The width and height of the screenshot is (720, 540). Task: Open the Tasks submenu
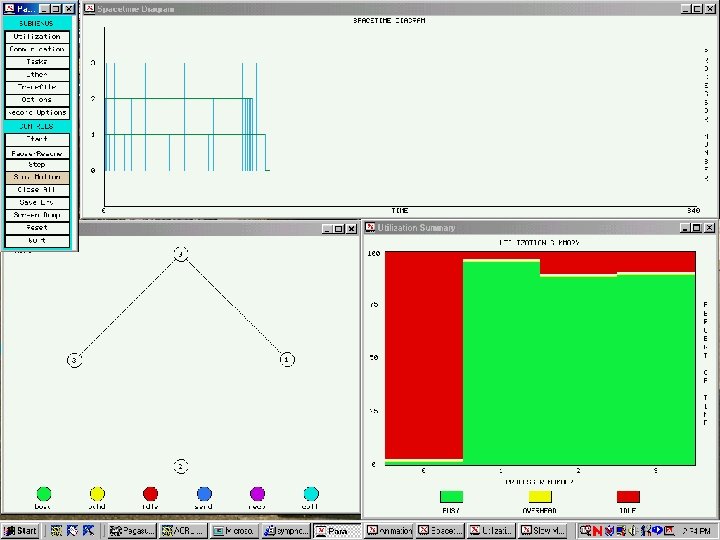(37, 62)
